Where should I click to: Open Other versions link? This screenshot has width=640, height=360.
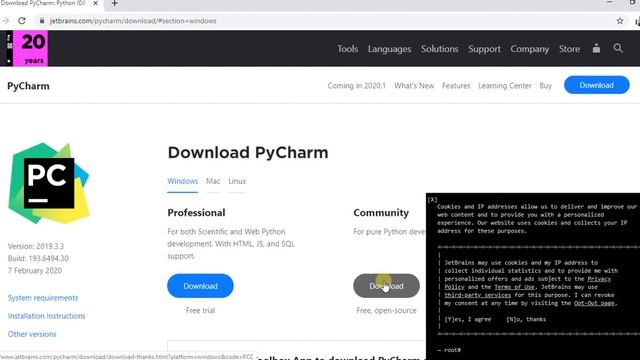pyautogui.click(x=32, y=334)
